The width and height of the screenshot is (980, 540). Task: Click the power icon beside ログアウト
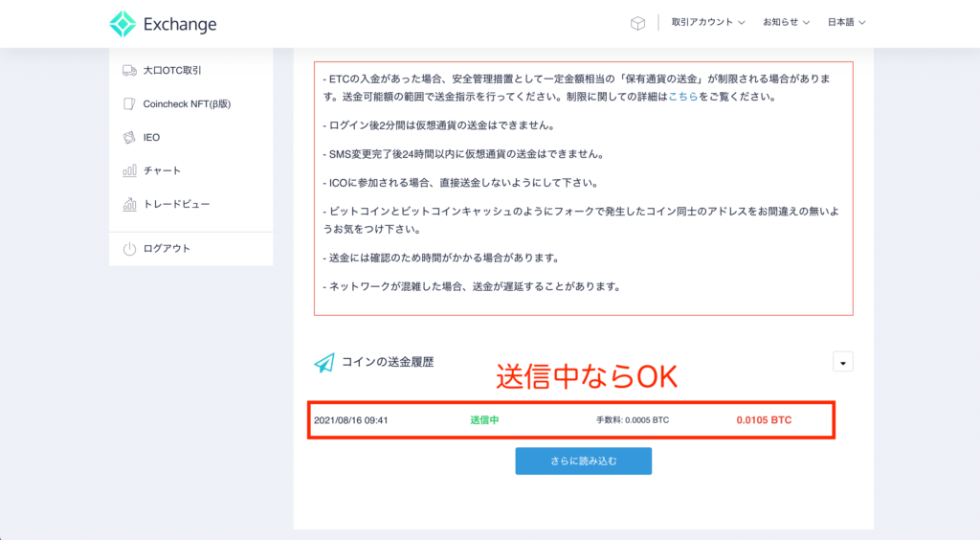tap(129, 249)
